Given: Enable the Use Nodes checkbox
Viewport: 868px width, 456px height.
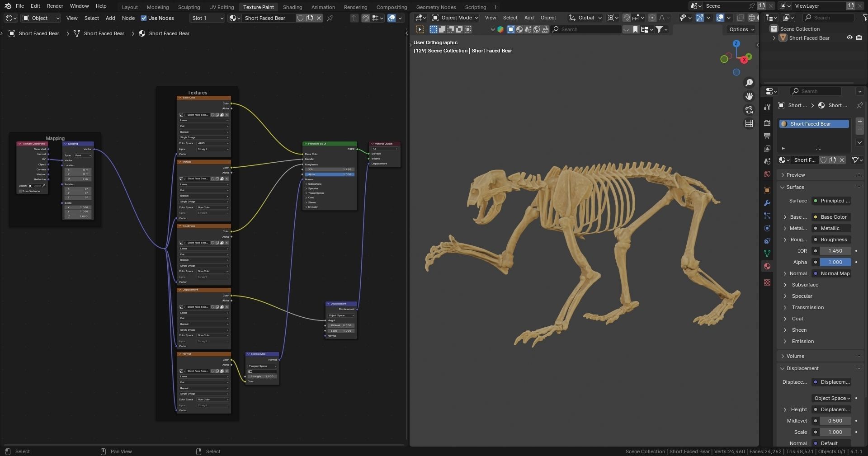Looking at the screenshot, I should coord(144,18).
